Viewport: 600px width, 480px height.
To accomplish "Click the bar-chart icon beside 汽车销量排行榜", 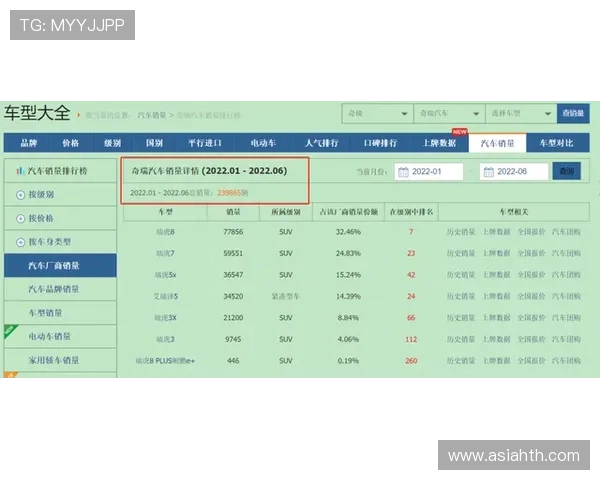I will point(20,171).
